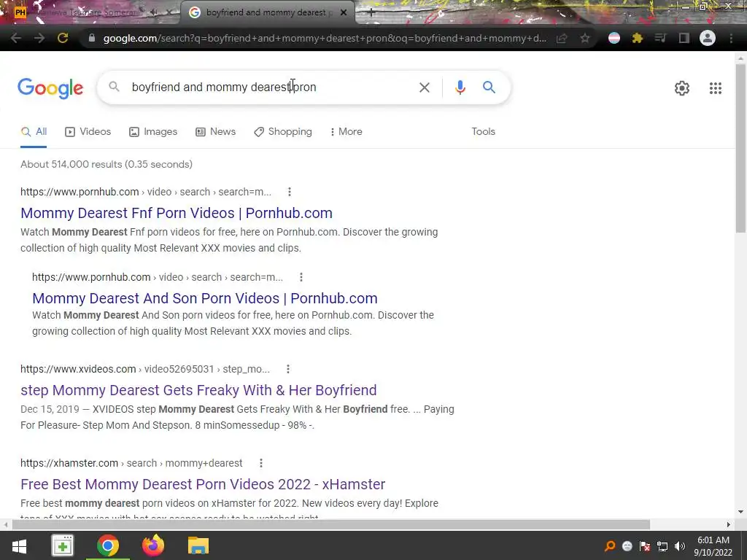Go to Google home via logo
The height and width of the screenshot is (560, 747).
coord(50,88)
